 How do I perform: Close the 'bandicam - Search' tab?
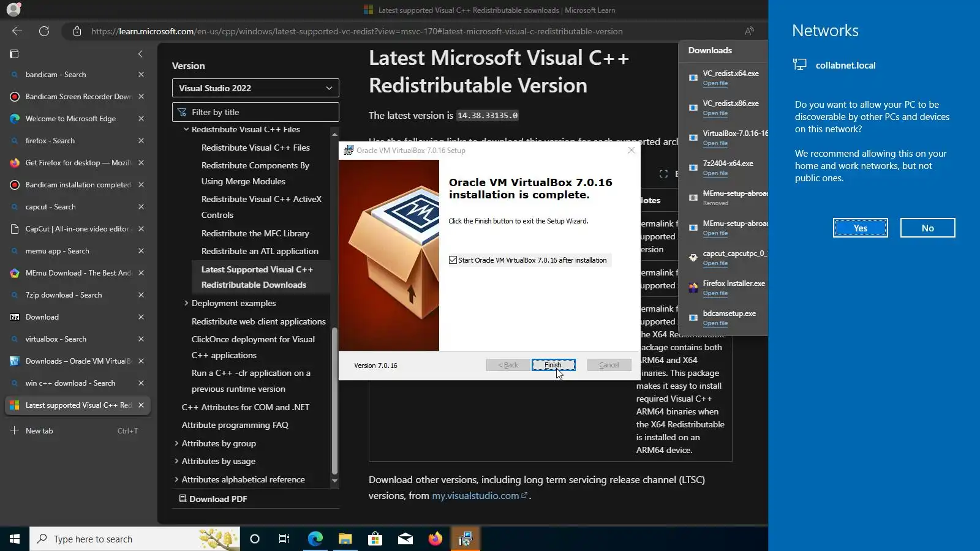141,75
